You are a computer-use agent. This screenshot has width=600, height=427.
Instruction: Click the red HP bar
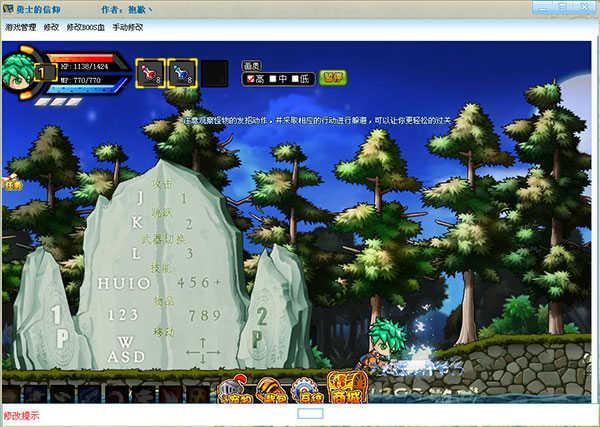coord(82,59)
